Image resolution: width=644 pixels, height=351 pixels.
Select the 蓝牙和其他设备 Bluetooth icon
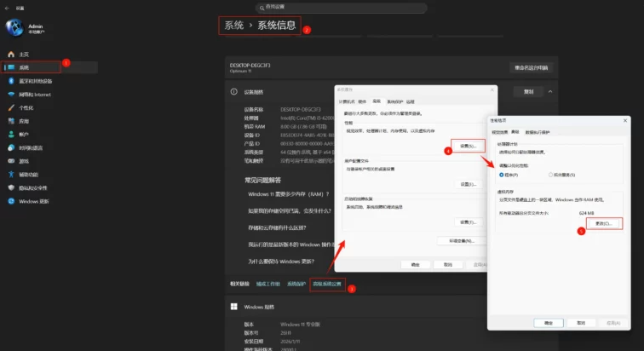(11, 81)
